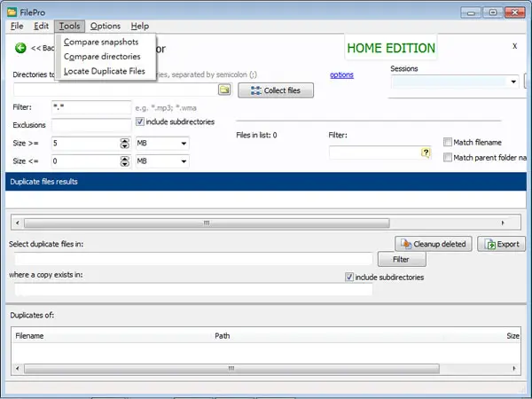Open the folder browse icon beside directories field
Image resolution: width=532 pixels, height=399 pixels.
pyautogui.click(x=224, y=90)
